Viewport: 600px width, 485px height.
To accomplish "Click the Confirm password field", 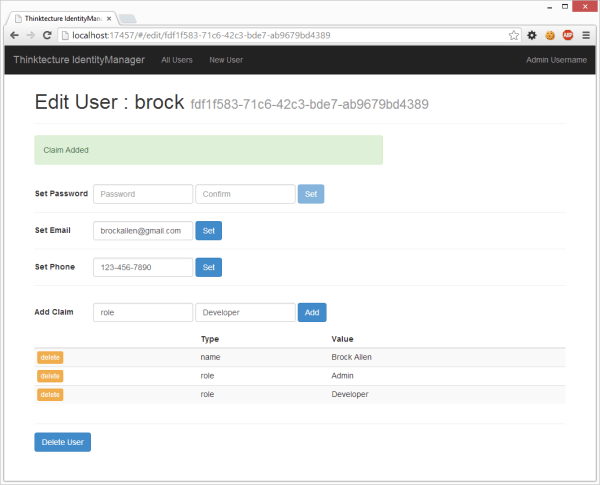I will tap(245, 194).
